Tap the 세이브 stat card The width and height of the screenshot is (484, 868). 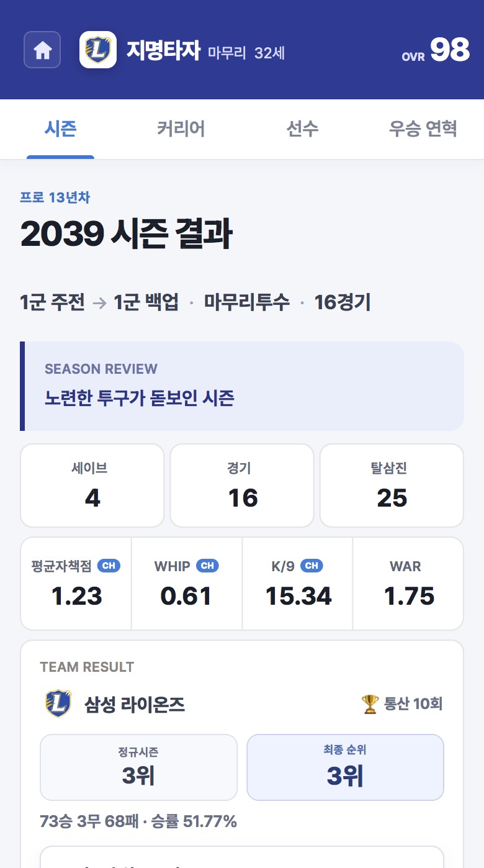pos(92,486)
